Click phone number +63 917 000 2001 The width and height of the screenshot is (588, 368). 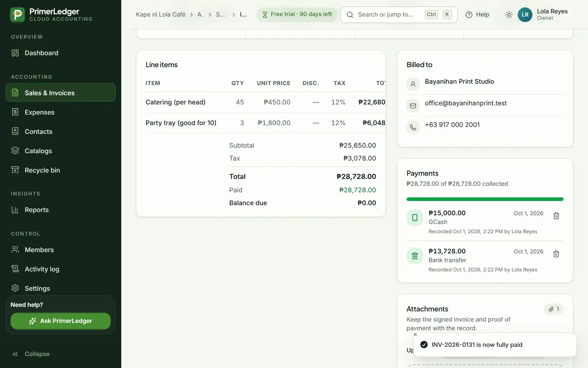coord(452,125)
